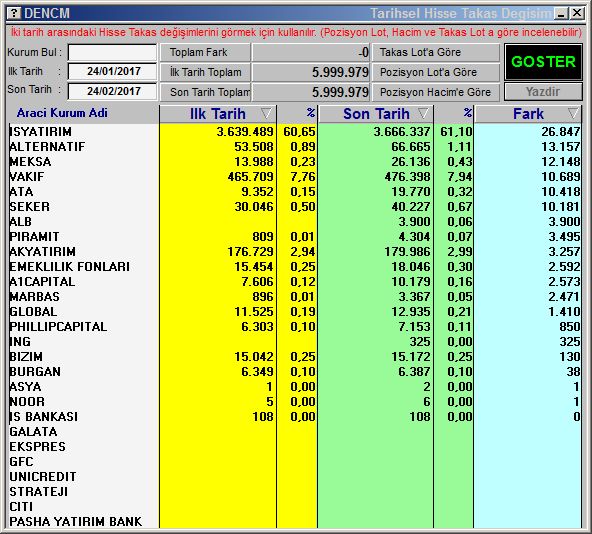Click the Fark column sort triangle

click(573, 113)
